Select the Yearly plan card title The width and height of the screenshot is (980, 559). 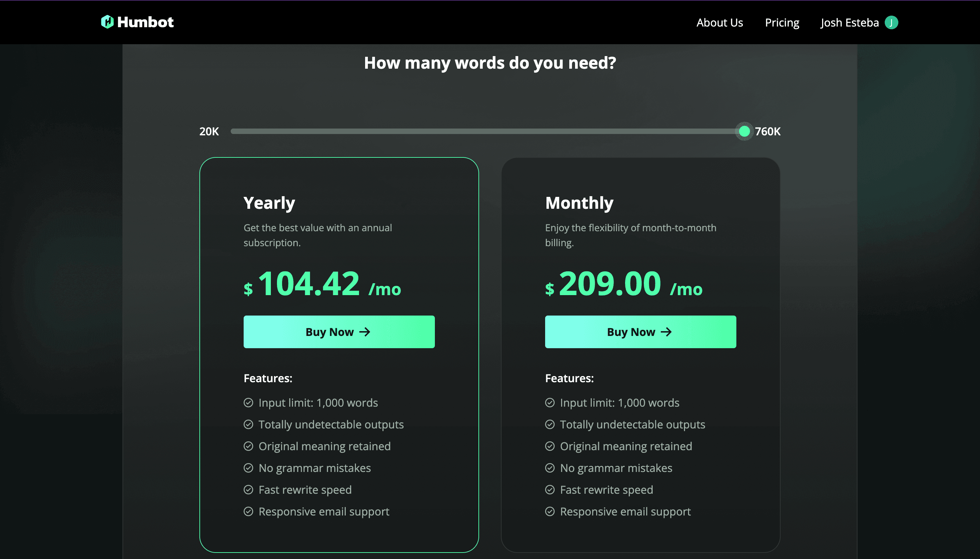click(269, 203)
